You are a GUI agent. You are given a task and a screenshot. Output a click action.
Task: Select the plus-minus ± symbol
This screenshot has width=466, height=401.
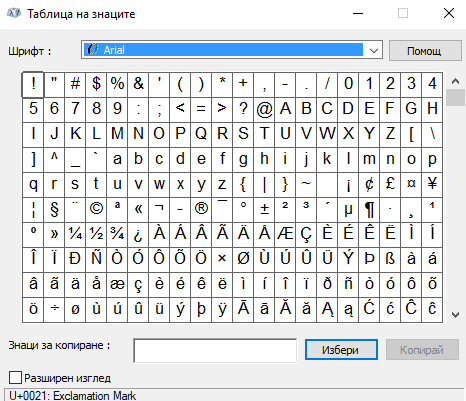tap(264, 210)
